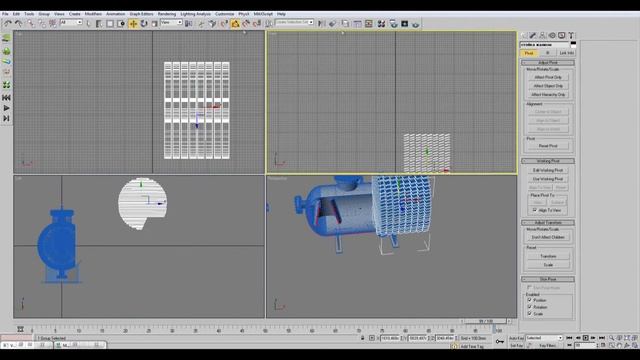The width and height of the screenshot is (640, 360).
Task: Click the object color swatch
Action: (x=573, y=44)
